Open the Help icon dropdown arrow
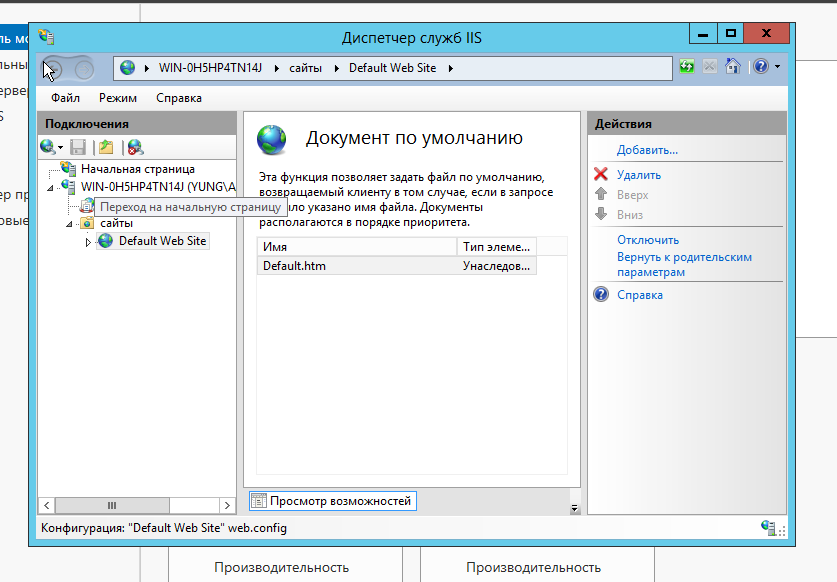Screen dimensions: 837x582 click(777, 67)
